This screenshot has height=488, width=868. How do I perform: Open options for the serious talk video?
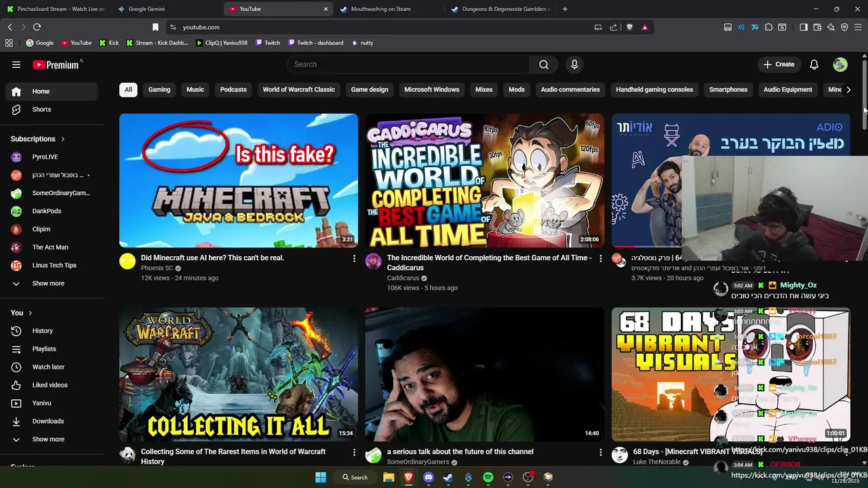coord(600,452)
